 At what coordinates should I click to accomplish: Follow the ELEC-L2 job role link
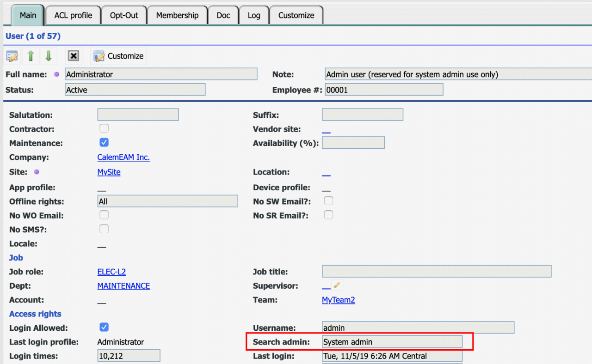click(111, 272)
